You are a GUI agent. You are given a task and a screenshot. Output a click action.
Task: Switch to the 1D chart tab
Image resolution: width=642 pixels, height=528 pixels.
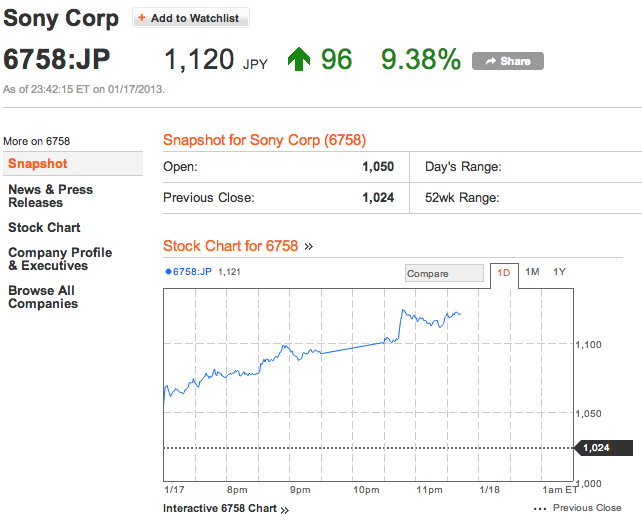pyautogui.click(x=504, y=272)
